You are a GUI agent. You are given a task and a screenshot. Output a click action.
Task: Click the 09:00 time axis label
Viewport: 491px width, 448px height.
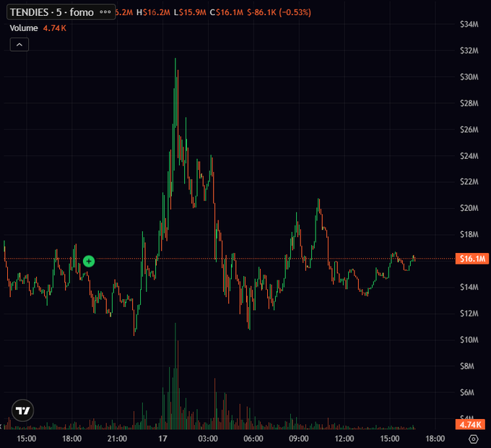[299, 439]
